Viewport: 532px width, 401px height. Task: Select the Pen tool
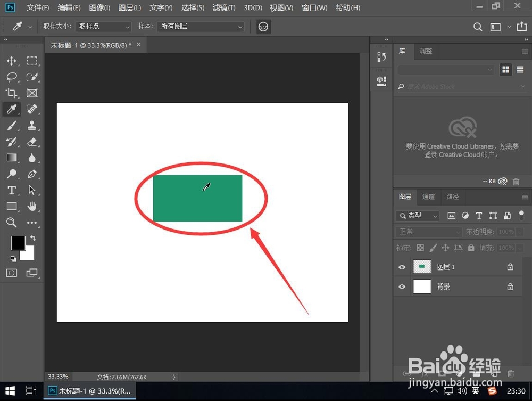tap(32, 174)
